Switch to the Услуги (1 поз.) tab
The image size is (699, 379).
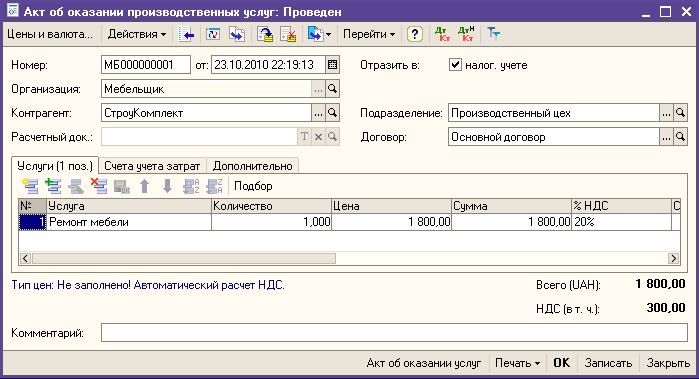click(x=55, y=166)
